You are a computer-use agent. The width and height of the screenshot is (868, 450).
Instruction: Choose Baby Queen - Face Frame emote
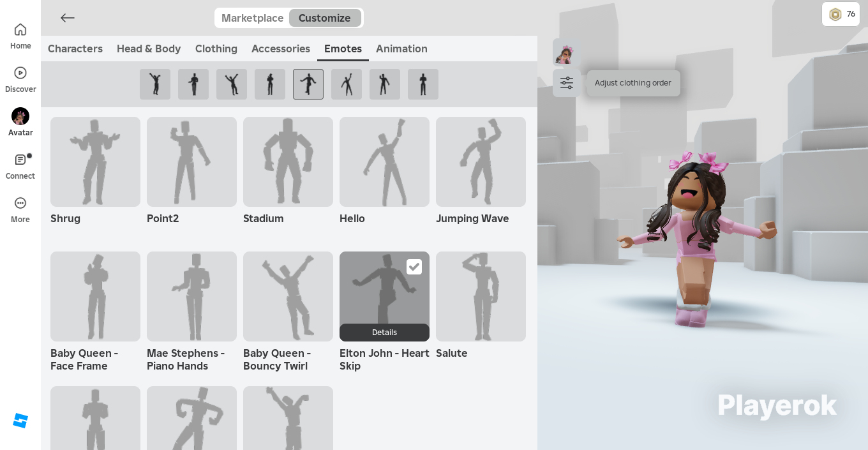(x=95, y=296)
